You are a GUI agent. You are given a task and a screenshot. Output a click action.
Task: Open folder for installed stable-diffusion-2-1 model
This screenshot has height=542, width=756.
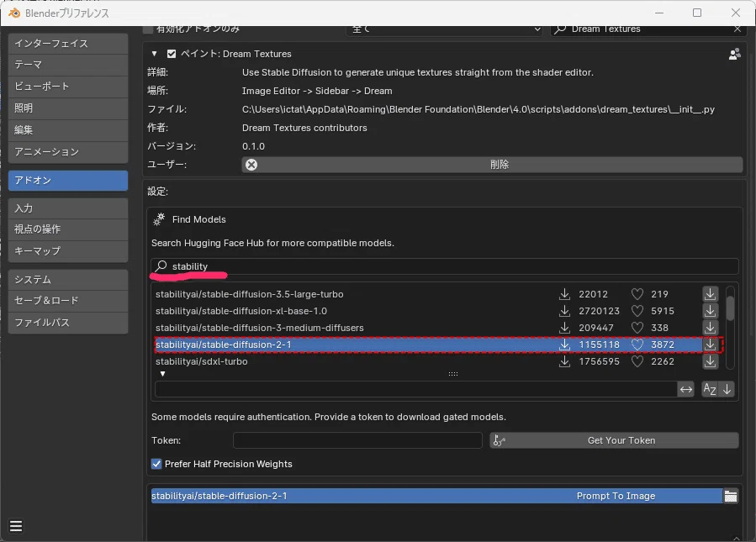coord(731,496)
